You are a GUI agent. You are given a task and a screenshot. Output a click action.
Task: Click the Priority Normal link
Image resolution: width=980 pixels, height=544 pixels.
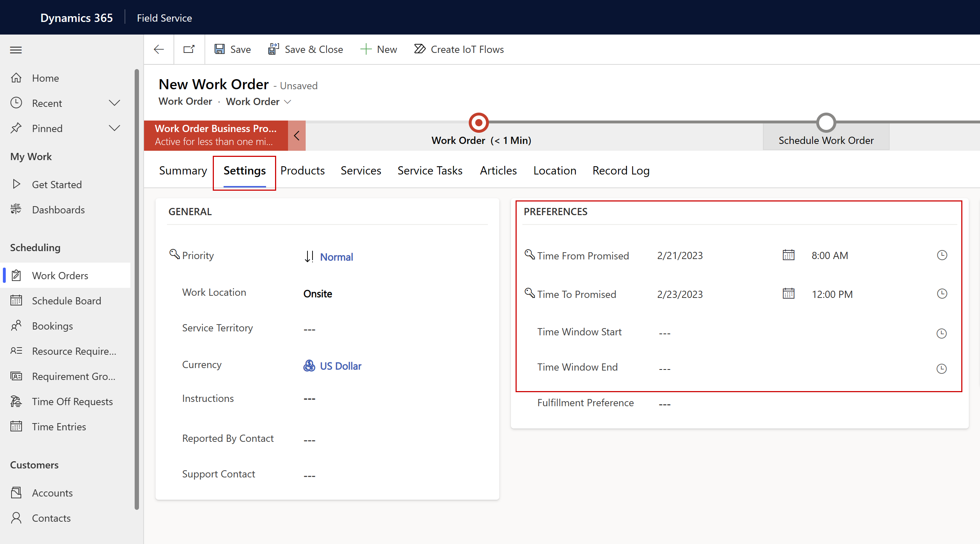coord(337,257)
